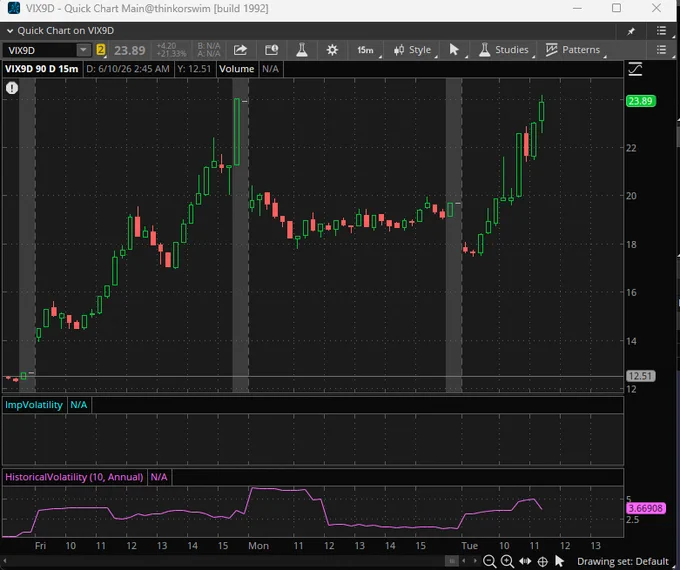Screen dimensions: 680x570
Task: Click the ImpVolatility study label
Action: click(x=34, y=405)
